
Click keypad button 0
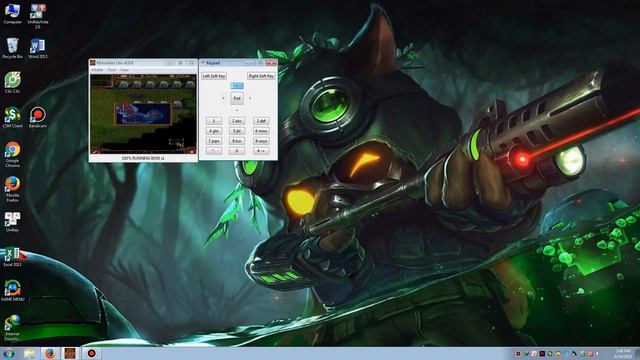237,151
